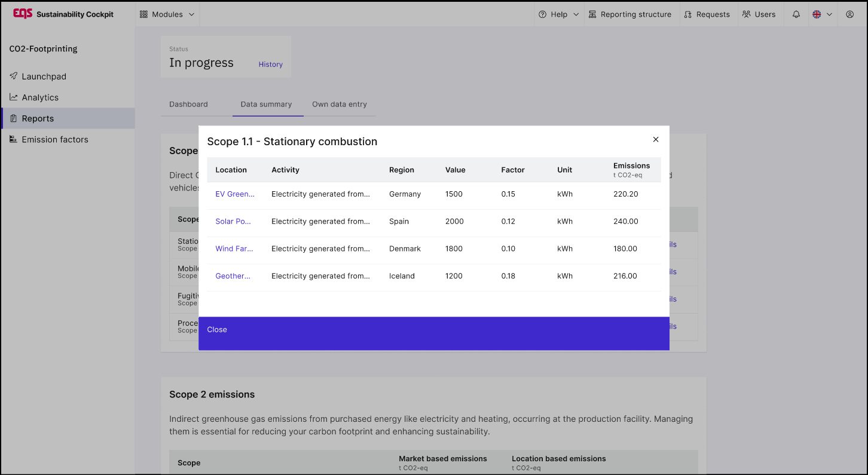Open the EV Green location link

[x=235, y=194]
